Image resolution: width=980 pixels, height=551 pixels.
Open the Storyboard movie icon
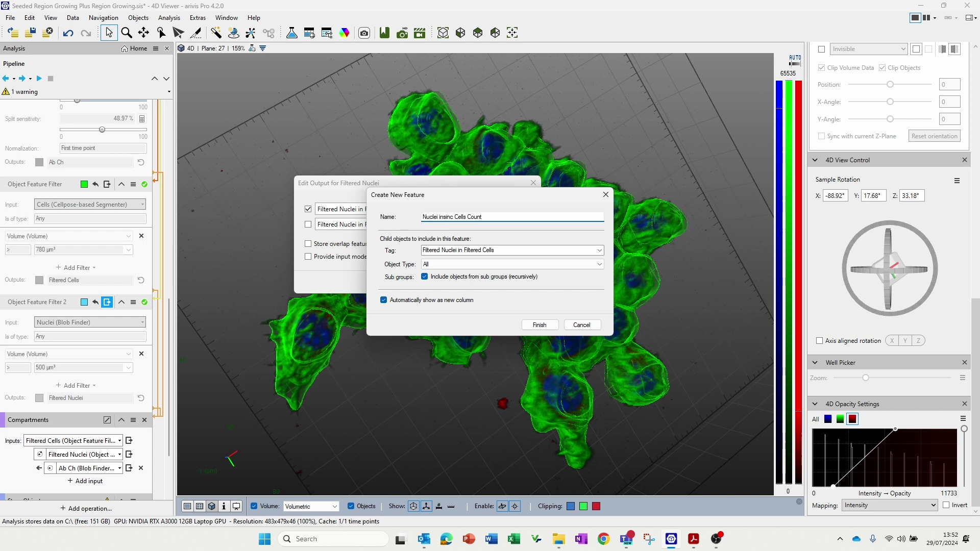click(419, 33)
